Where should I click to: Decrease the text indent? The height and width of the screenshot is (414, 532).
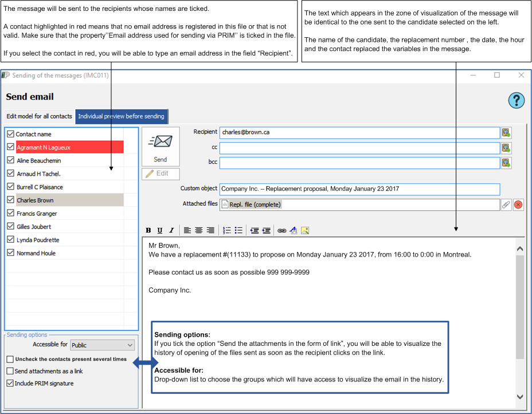click(x=255, y=230)
